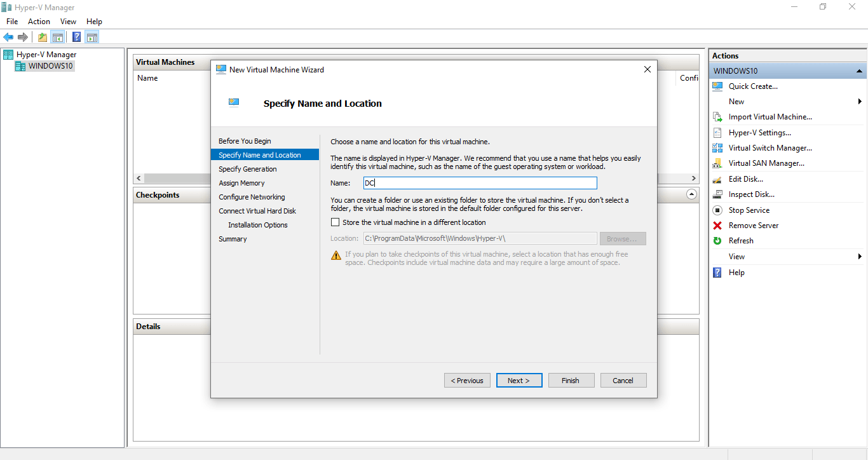This screenshot has width=868, height=460.
Task: Click the wizard warning triangle icon
Action: coord(336,255)
